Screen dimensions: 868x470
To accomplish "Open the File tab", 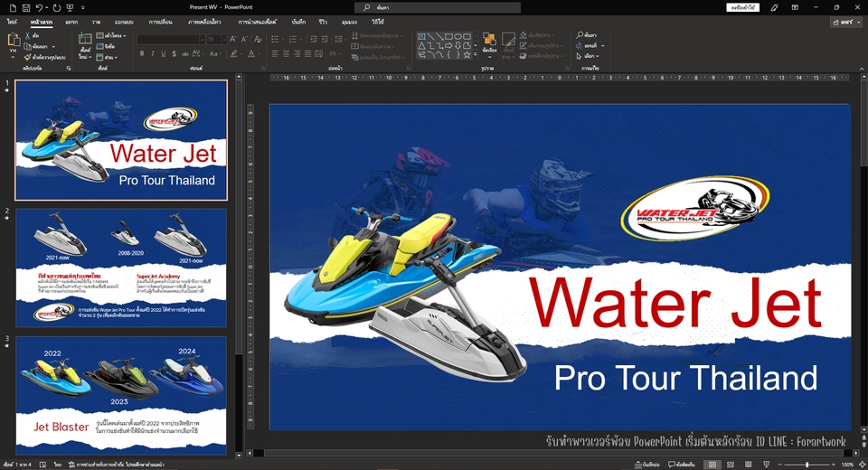I will coord(12,22).
